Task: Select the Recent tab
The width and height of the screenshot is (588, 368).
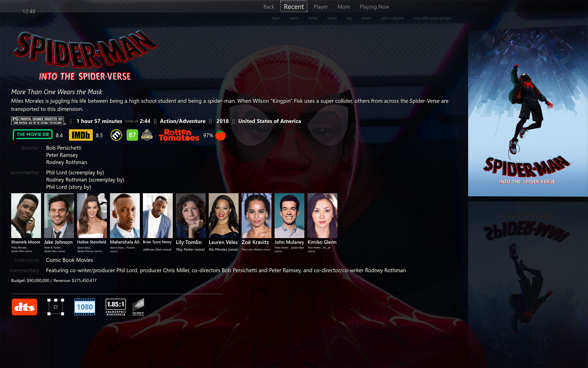Action: coord(294,7)
